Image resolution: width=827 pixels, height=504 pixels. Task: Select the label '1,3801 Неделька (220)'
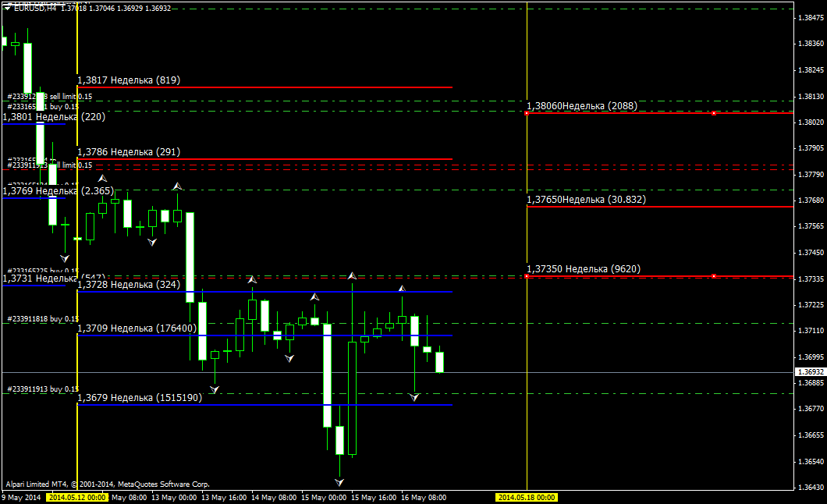pos(54,117)
